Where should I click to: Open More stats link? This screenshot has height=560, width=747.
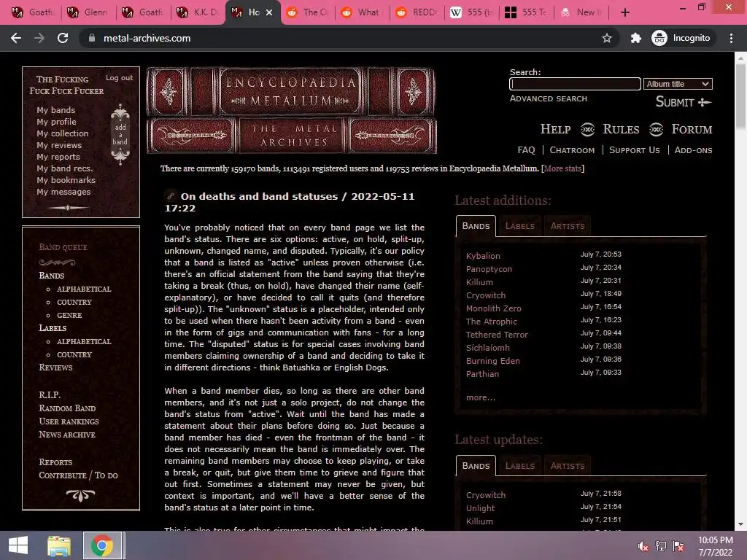tap(562, 168)
